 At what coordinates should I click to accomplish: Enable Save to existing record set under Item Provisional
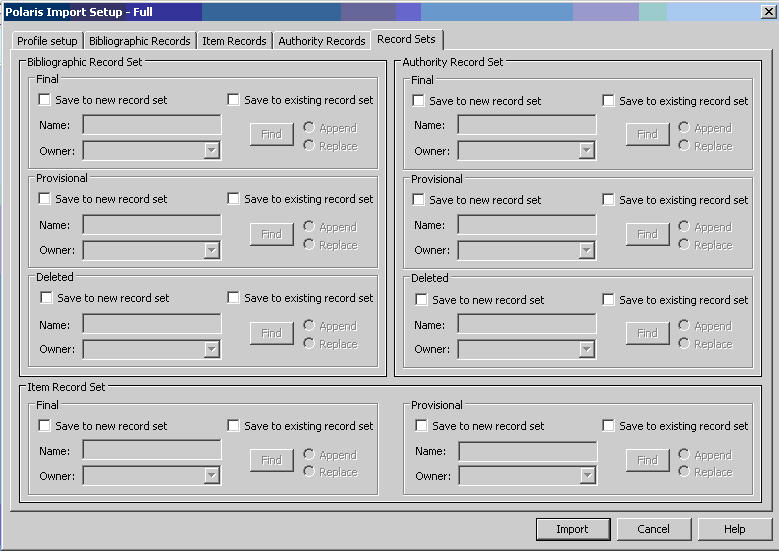pos(608,425)
